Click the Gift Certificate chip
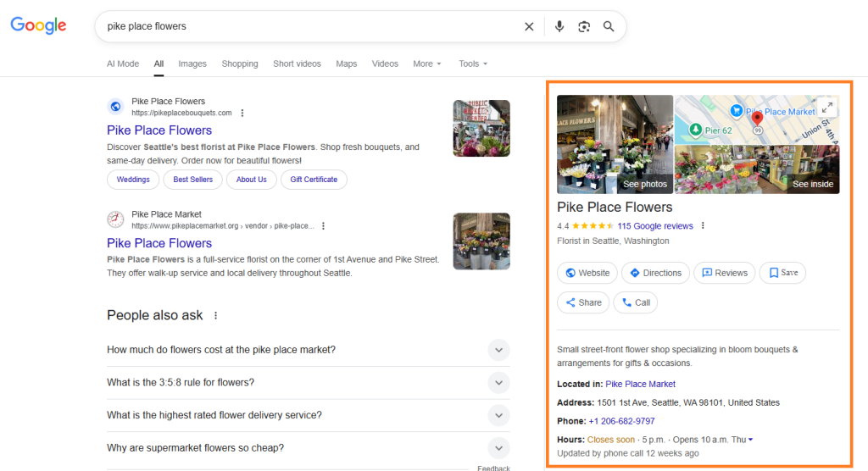This screenshot has width=868, height=471. pyautogui.click(x=314, y=180)
